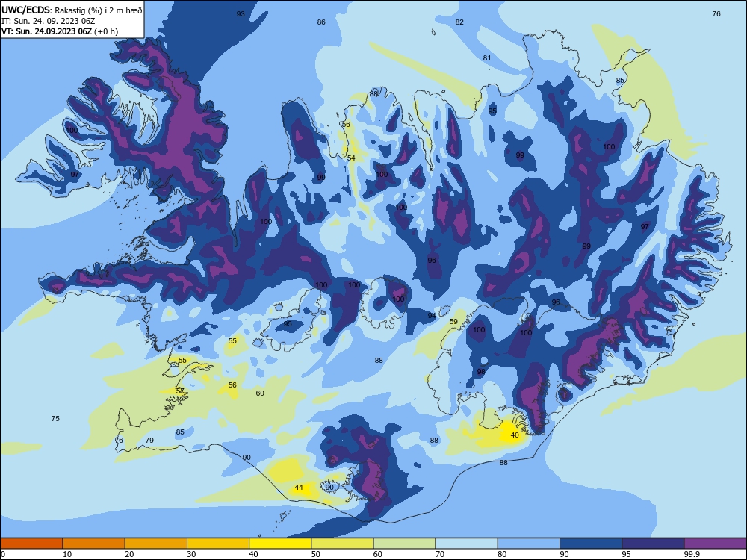Select the medium blue 80–90 legend swatch

coord(529,544)
